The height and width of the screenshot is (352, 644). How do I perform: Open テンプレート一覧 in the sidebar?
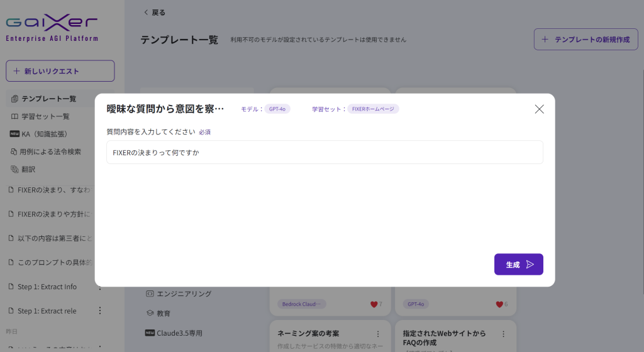(x=48, y=99)
